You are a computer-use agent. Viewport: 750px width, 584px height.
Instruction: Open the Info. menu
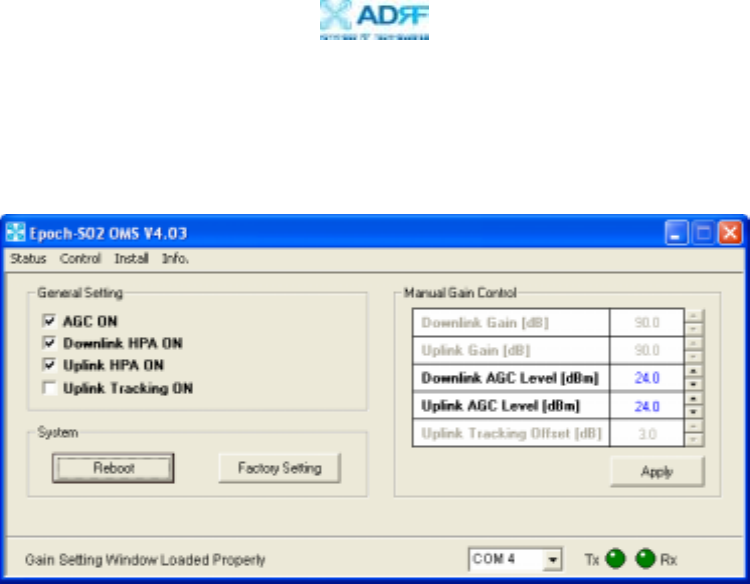pos(175,259)
